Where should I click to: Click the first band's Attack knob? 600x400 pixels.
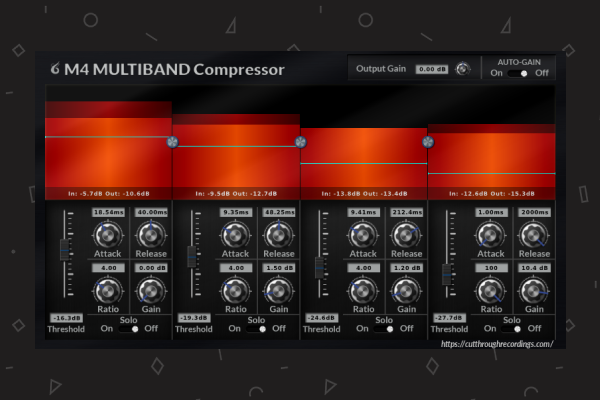pos(107,236)
